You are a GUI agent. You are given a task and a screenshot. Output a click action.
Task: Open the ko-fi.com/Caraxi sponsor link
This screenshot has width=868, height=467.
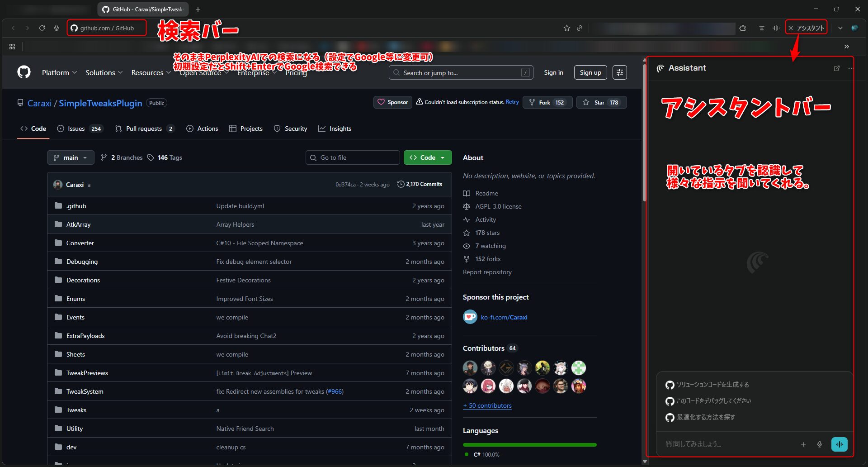click(x=504, y=317)
